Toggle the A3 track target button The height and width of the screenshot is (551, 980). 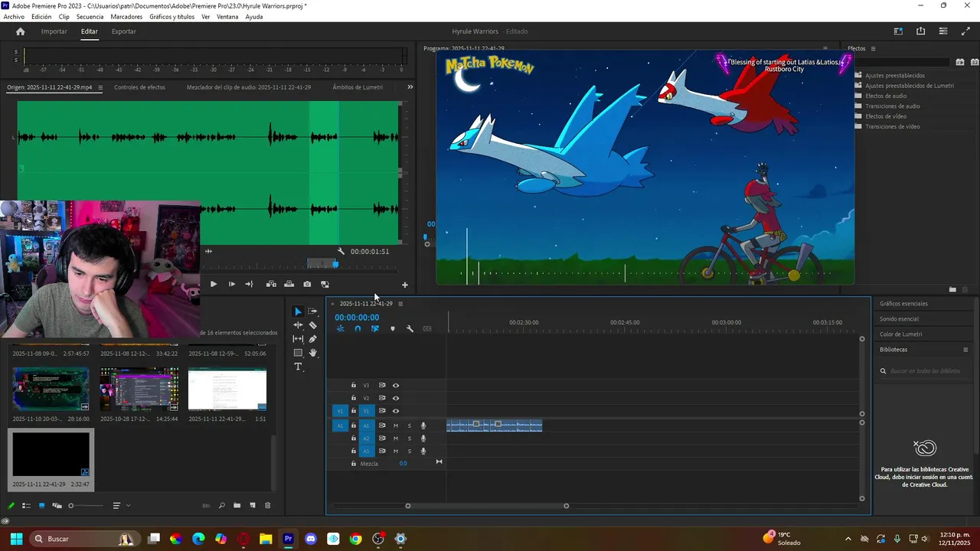(366, 452)
